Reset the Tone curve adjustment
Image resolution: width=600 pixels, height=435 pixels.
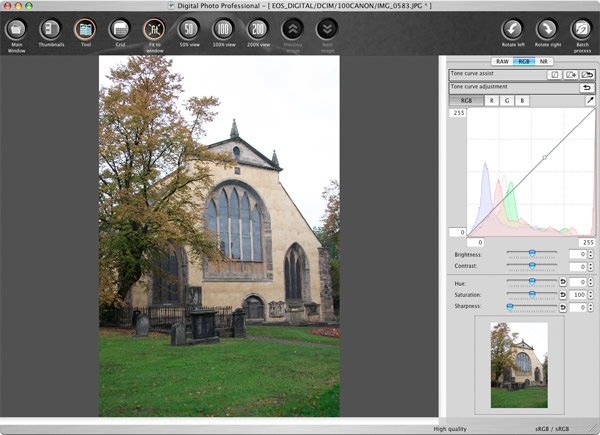587,88
